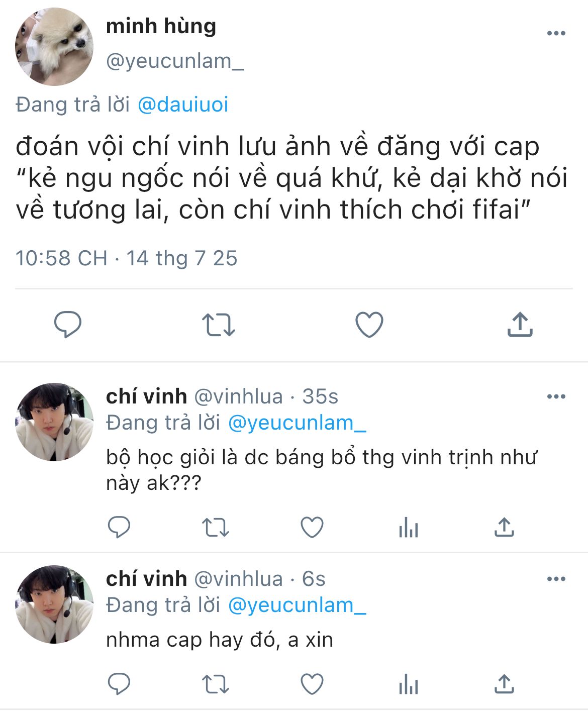The width and height of the screenshot is (588, 713).
Task: Open more options on the 35s reply
Action: tap(556, 396)
